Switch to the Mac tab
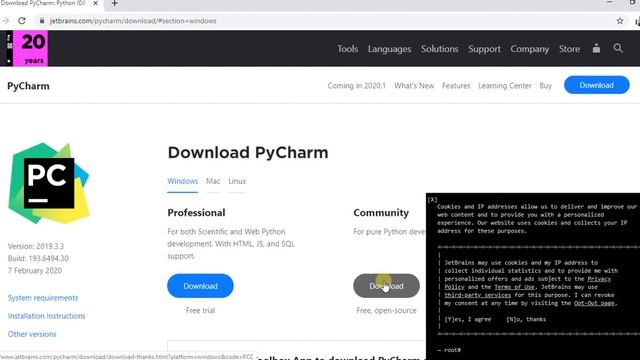This screenshot has height=360, width=640. click(213, 181)
